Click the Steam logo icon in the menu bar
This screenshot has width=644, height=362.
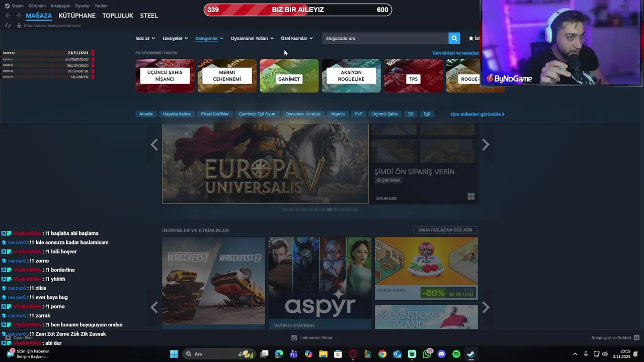pyautogui.click(x=7, y=6)
